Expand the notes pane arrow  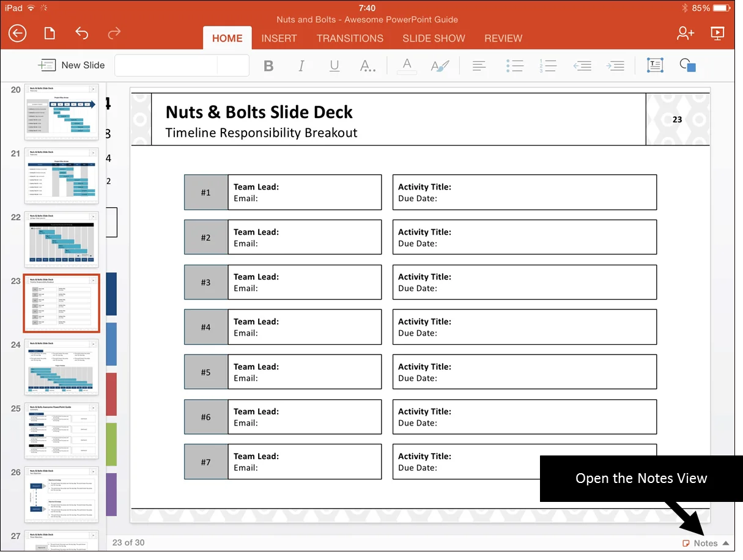coord(726,543)
